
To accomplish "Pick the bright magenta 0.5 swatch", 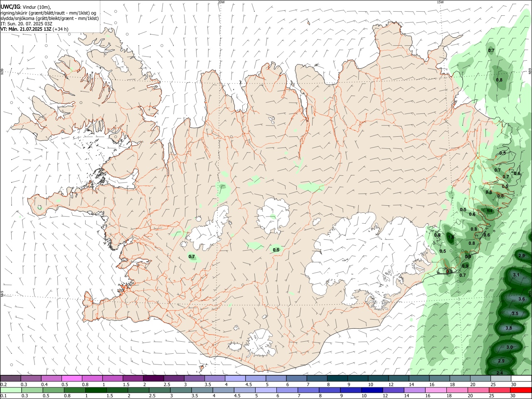I will click(71, 378).
